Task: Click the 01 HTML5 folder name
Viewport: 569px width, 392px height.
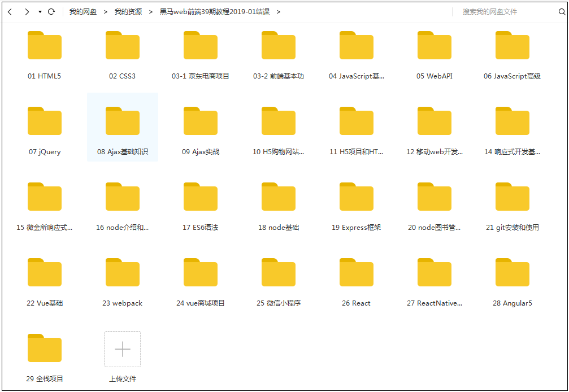Action: [44, 76]
